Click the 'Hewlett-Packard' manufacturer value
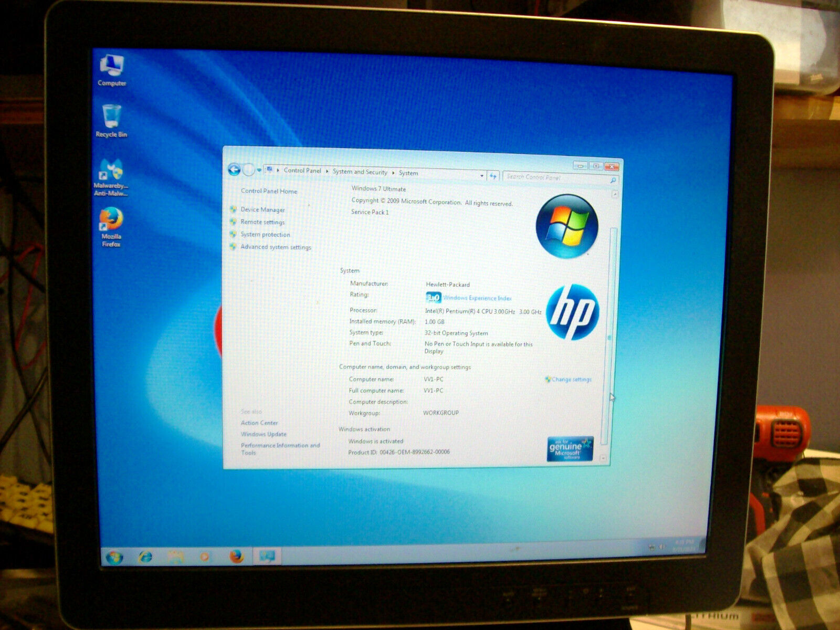 click(448, 285)
